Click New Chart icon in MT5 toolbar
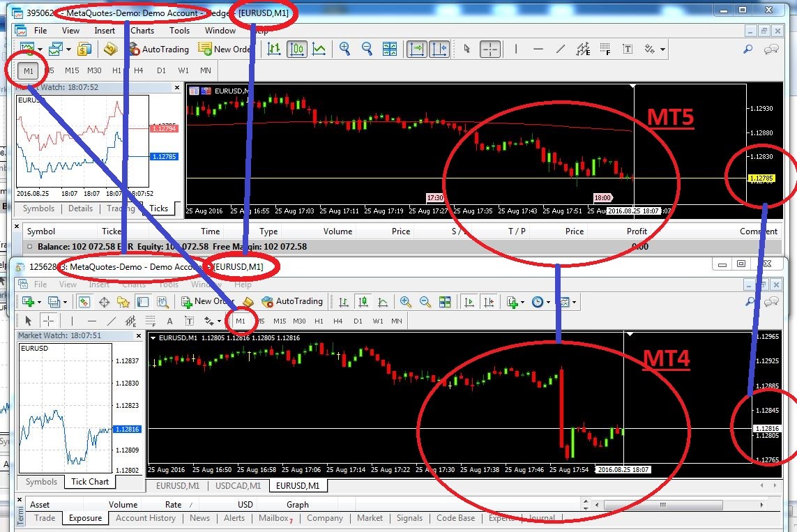Screen dimensions: 797x532 point(26,49)
